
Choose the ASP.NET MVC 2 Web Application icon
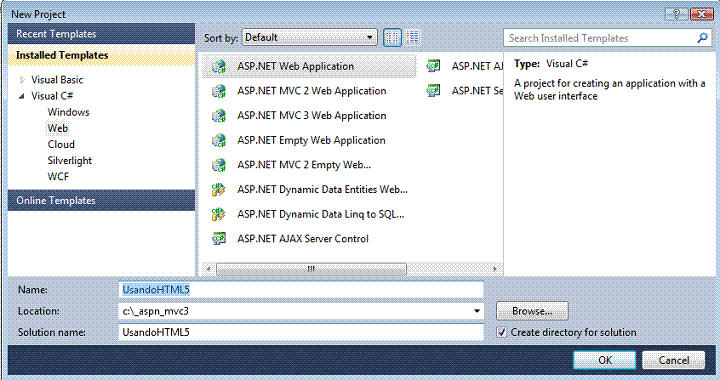[x=219, y=91]
